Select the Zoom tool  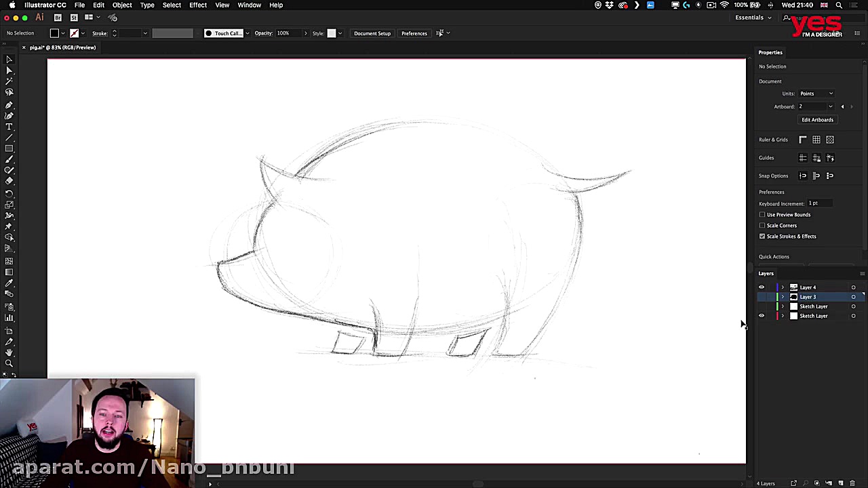(9, 363)
